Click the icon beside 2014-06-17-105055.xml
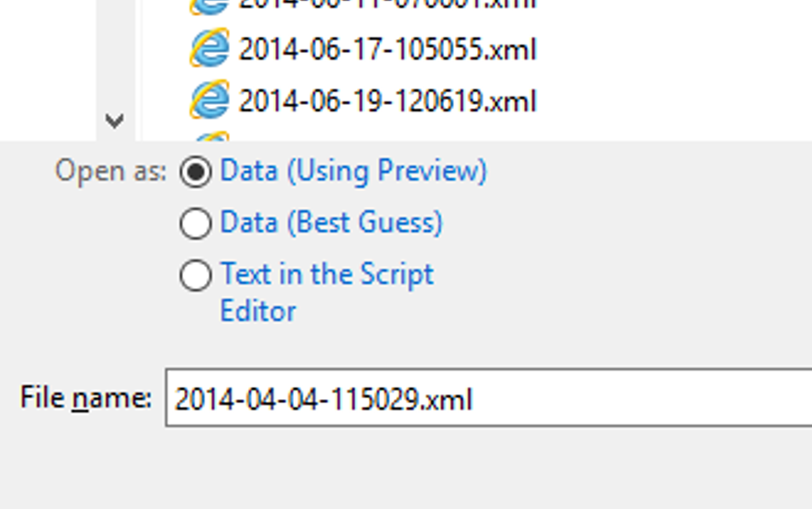The height and width of the screenshot is (509, 812). point(209,49)
